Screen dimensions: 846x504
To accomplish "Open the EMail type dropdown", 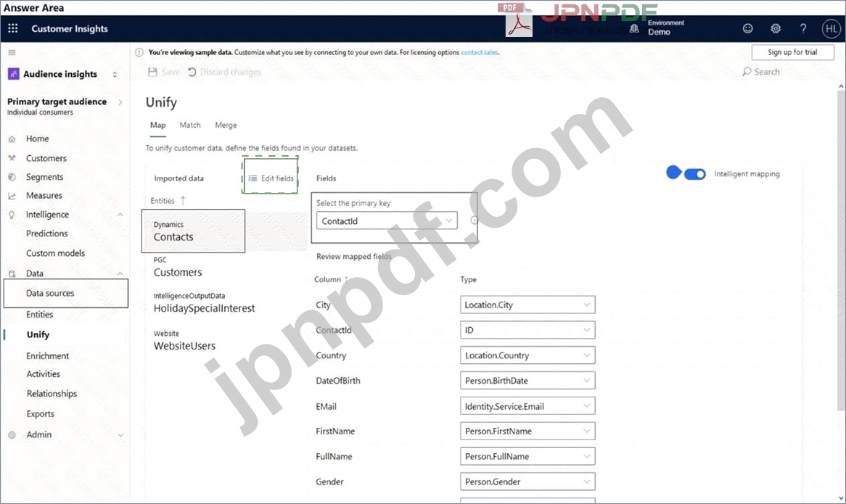I will (x=527, y=406).
